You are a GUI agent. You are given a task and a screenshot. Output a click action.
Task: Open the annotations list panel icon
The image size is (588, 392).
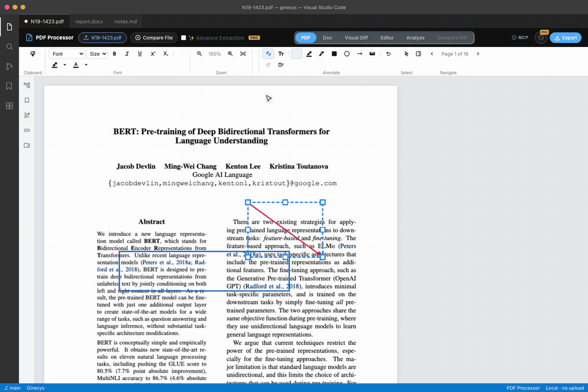point(27,115)
